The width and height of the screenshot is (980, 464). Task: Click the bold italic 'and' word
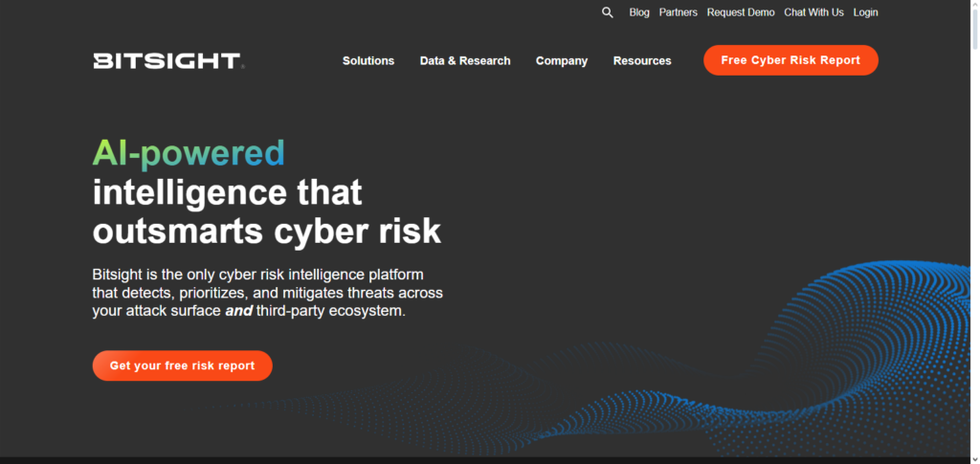point(238,312)
